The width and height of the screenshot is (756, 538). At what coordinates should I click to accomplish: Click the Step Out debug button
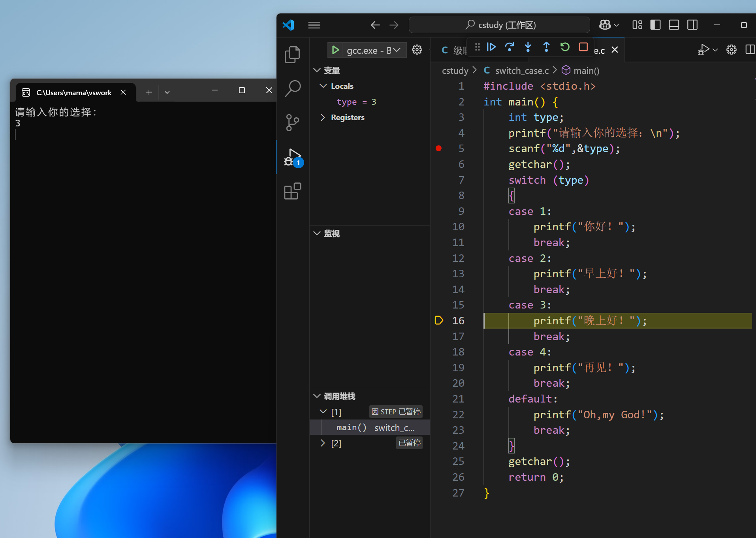pyautogui.click(x=546, y=47)
